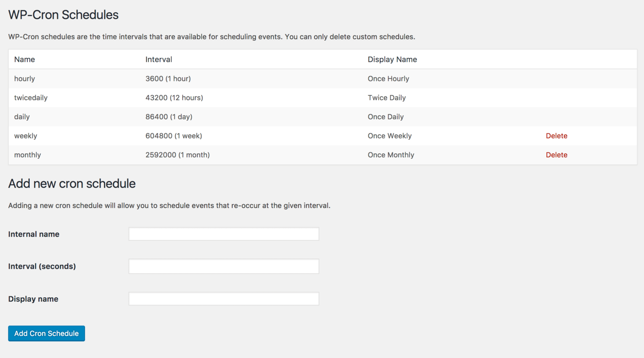
Task: Select the 'twicedaily' schedule name cell
Action: click(31, 98)
